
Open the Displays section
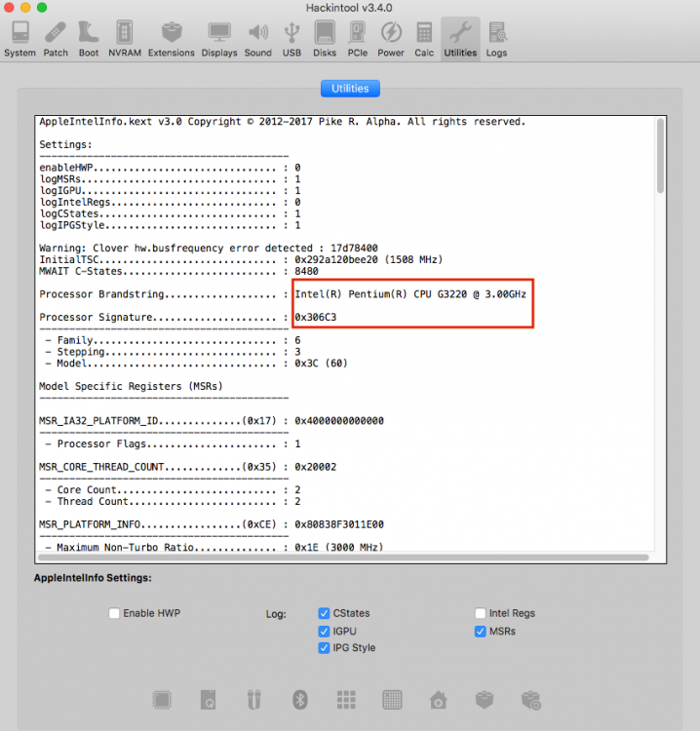[x=219, y=39]
